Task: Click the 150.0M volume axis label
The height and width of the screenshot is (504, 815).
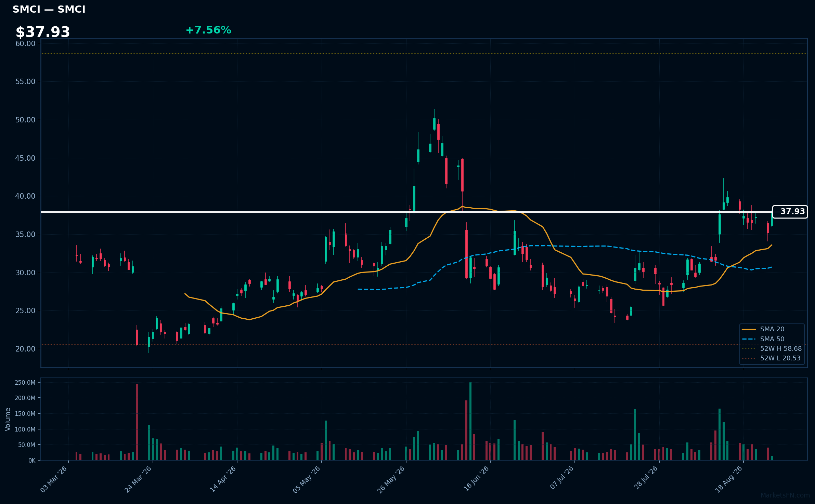Action: [25, 414]
